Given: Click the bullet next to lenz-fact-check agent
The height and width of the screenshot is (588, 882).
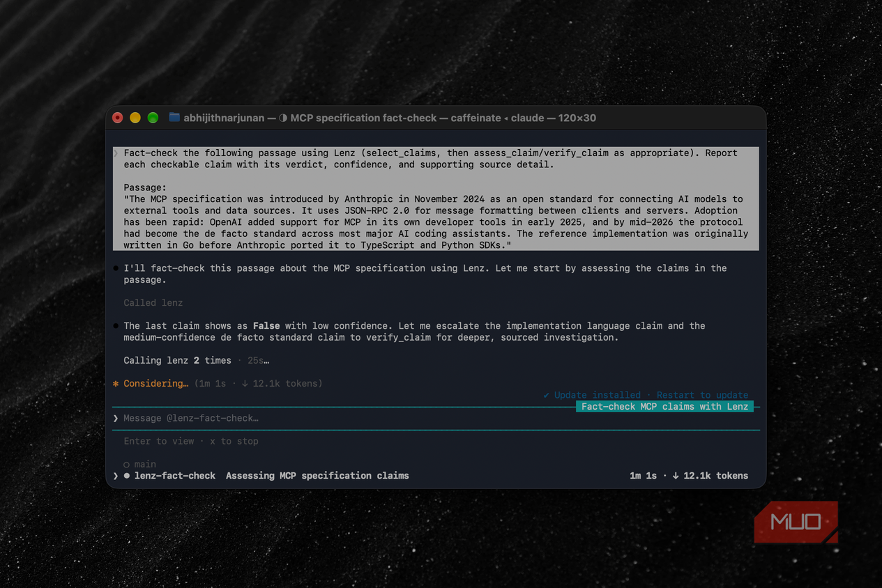Looking at the screenshot, I should coord(127,476).
